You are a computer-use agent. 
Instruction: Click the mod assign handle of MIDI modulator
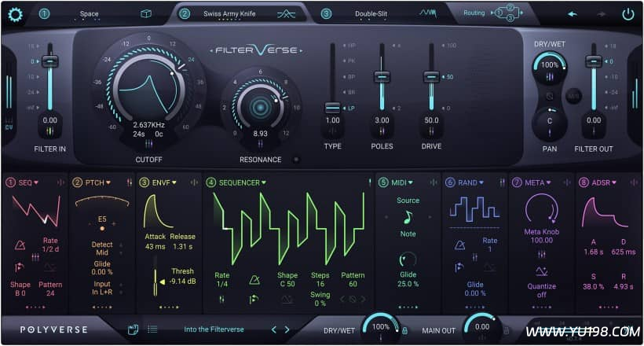434,182
